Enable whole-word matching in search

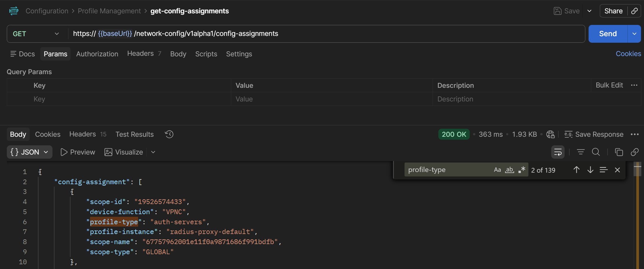pos(509,170)
